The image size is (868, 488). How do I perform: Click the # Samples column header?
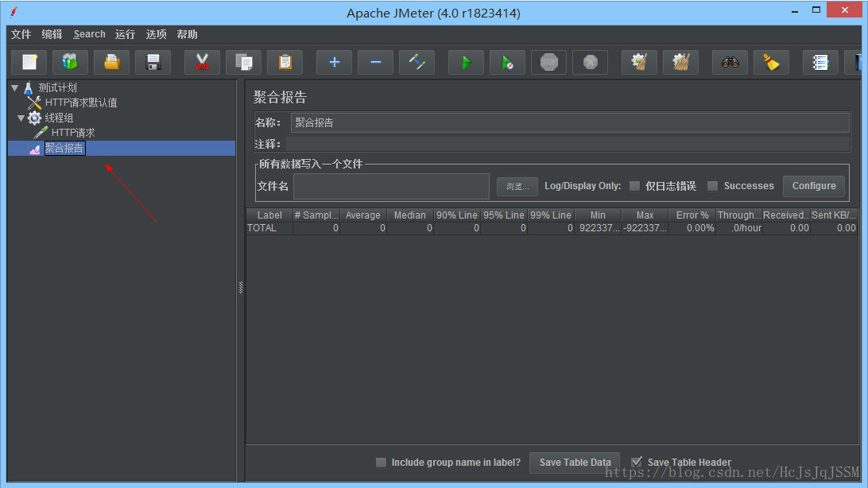(316, 215)
